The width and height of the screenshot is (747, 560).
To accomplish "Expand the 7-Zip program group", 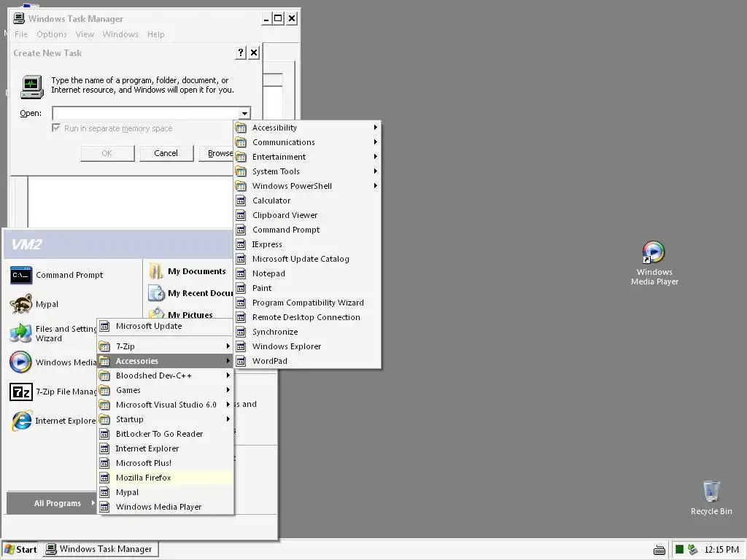I will coord(166,346).
